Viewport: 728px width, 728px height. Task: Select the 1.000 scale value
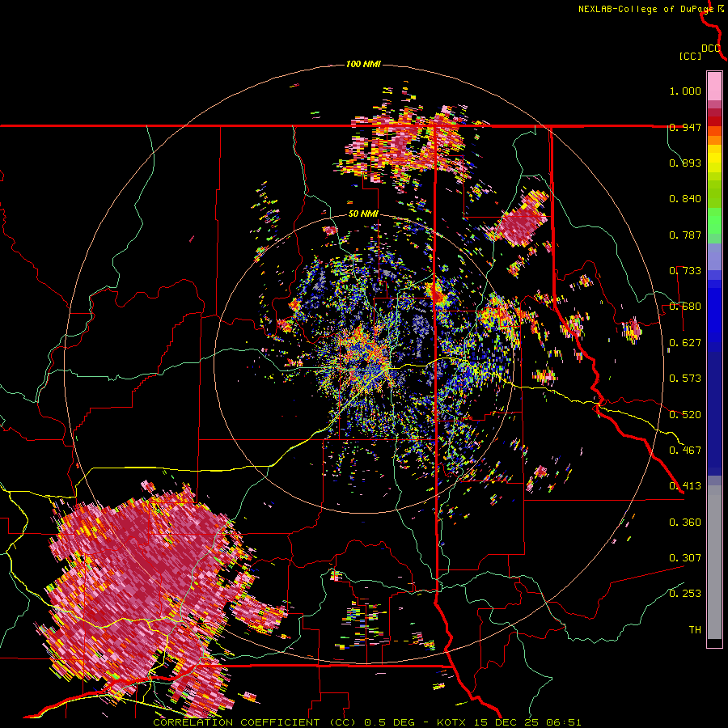(x=685, y=91)
